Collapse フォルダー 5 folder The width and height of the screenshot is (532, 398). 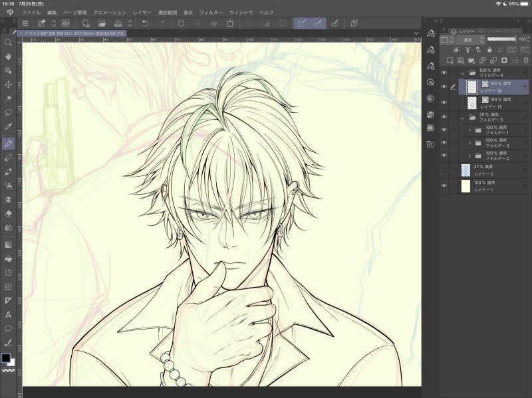(x=462, y=118)
